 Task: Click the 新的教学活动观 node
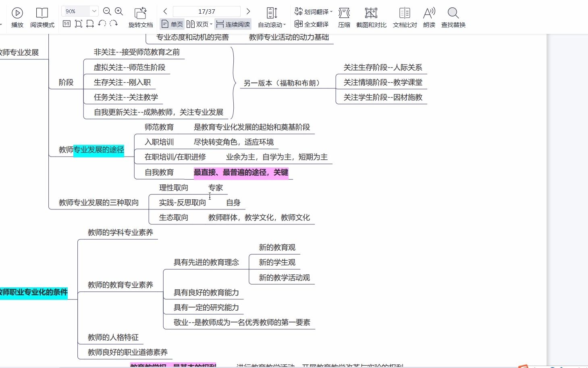click(285, 278)
